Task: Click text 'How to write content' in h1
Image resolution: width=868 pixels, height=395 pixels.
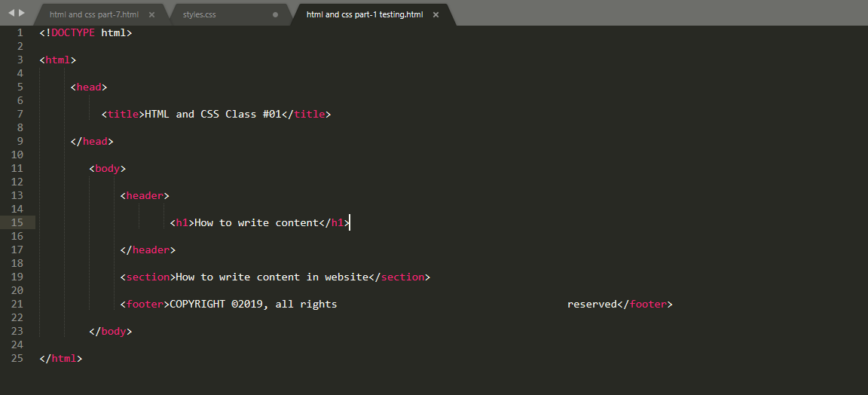Action: pos(256,222)
